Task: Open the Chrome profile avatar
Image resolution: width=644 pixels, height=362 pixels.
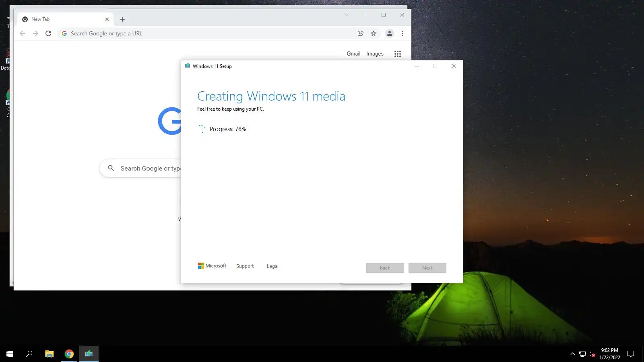Action: [390, 33]
